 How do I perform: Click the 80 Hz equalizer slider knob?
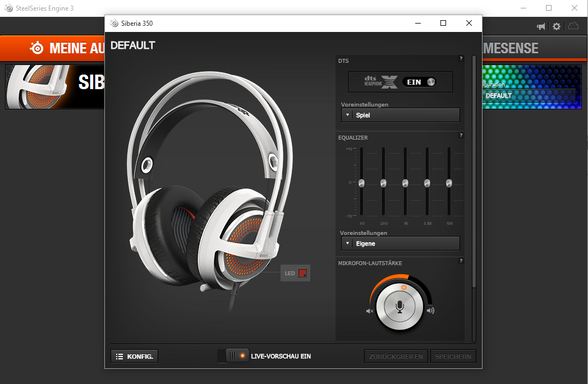click(x=361, y=183)
